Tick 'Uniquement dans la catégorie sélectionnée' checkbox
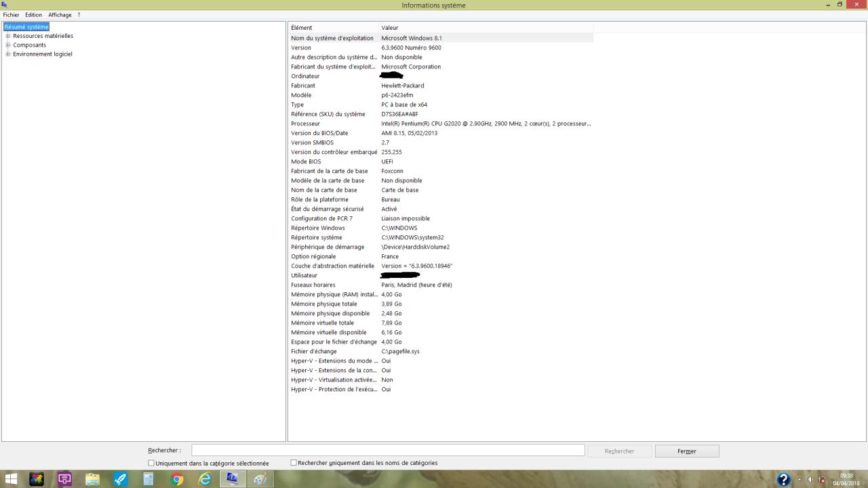 (x=151, y=463)
